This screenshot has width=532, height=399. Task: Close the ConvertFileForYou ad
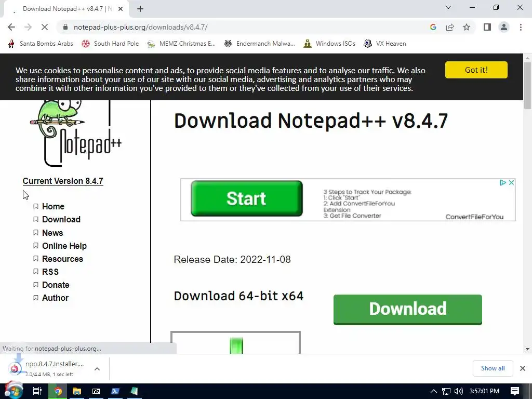coord(511,182)
